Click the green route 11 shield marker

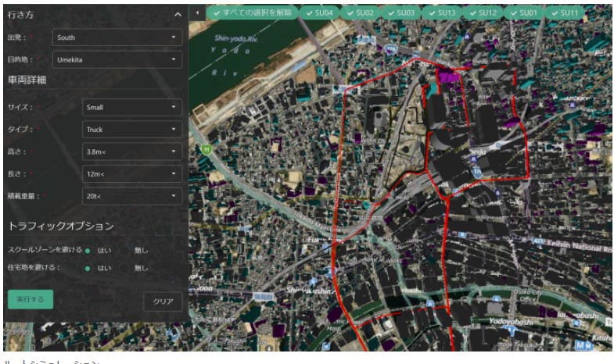tap(206, 149)
